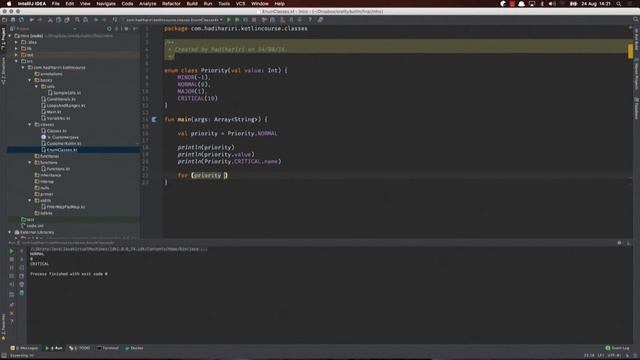Click the Print icon in Run panel
The height and width of the screenshot is (360, 640).
[22, 284]
